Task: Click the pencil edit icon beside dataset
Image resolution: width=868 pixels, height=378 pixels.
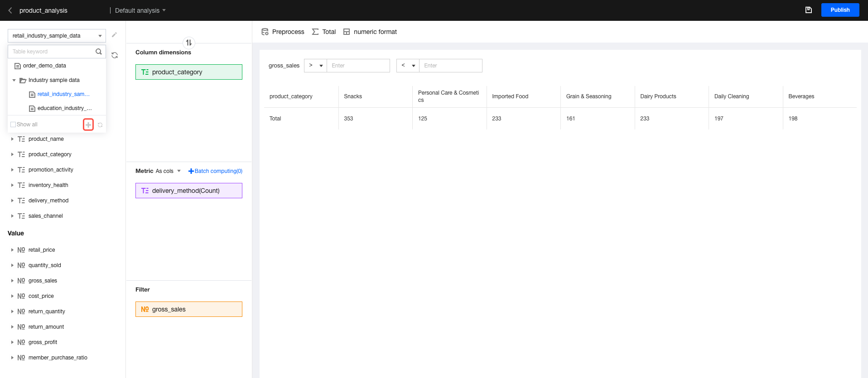Action: pyautogui.click(x=114, y=35)
